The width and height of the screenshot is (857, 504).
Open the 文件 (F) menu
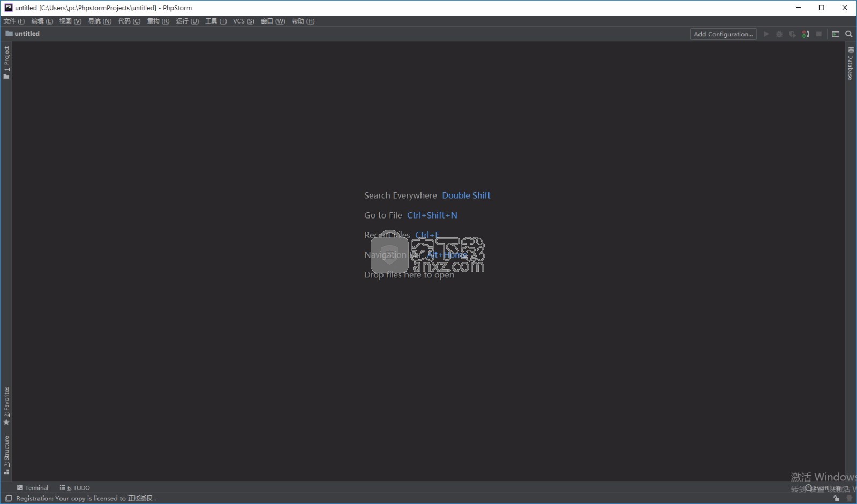tap(14, 21)
